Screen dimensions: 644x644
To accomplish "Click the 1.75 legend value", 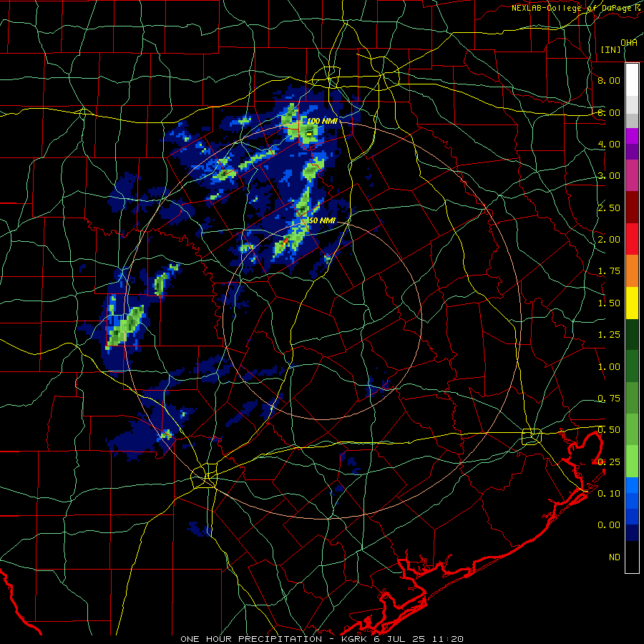I will (x=609, y=271).
